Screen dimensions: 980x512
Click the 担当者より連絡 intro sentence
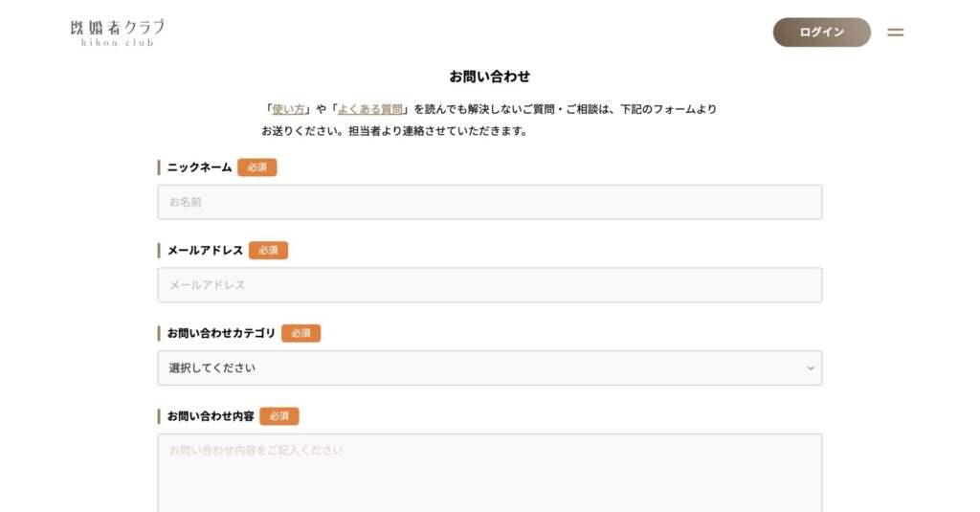click(x=394, y=131)
